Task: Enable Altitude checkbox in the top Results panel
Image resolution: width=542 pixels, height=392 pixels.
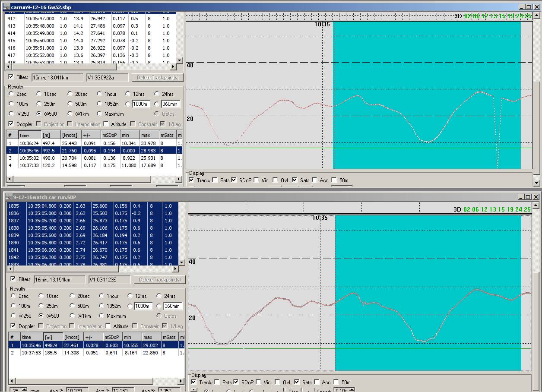Action: (106, 124)
